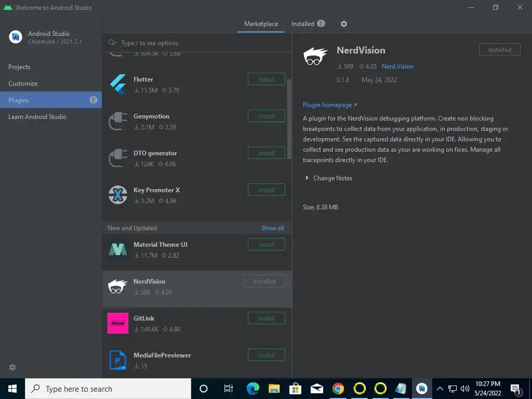Install the Genymotion plugin
This screenshot has width=532, height=399.
tap(267, 116)
